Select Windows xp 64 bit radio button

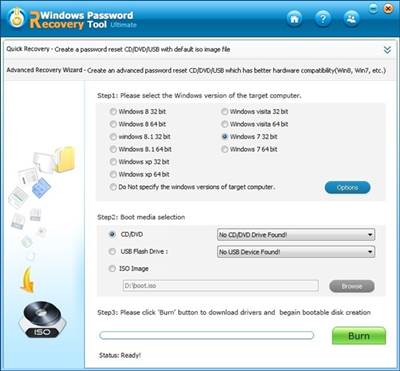click(x=113, y=174)
